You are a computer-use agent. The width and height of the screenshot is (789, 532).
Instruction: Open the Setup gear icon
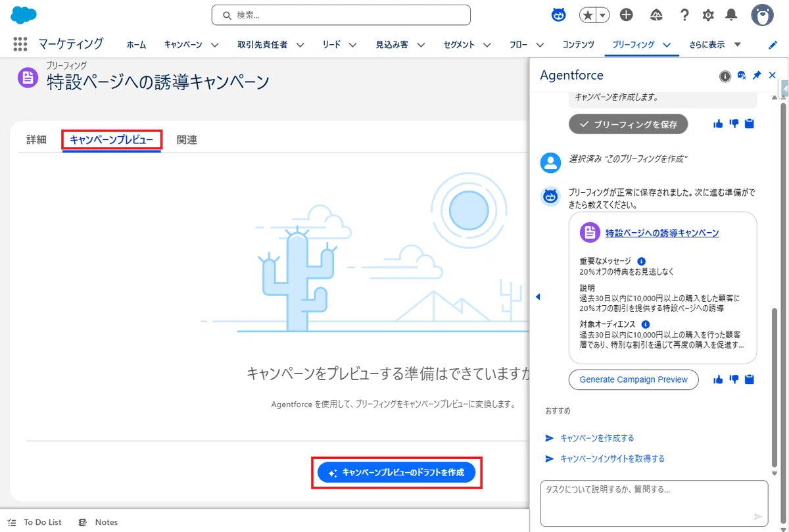tap(708, 14)
